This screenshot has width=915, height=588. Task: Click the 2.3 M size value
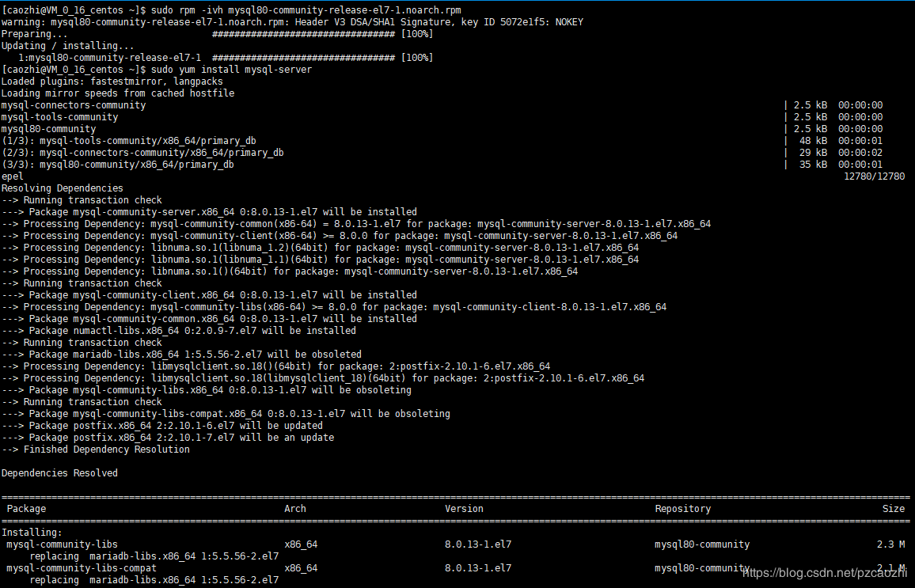click(892, 544)
